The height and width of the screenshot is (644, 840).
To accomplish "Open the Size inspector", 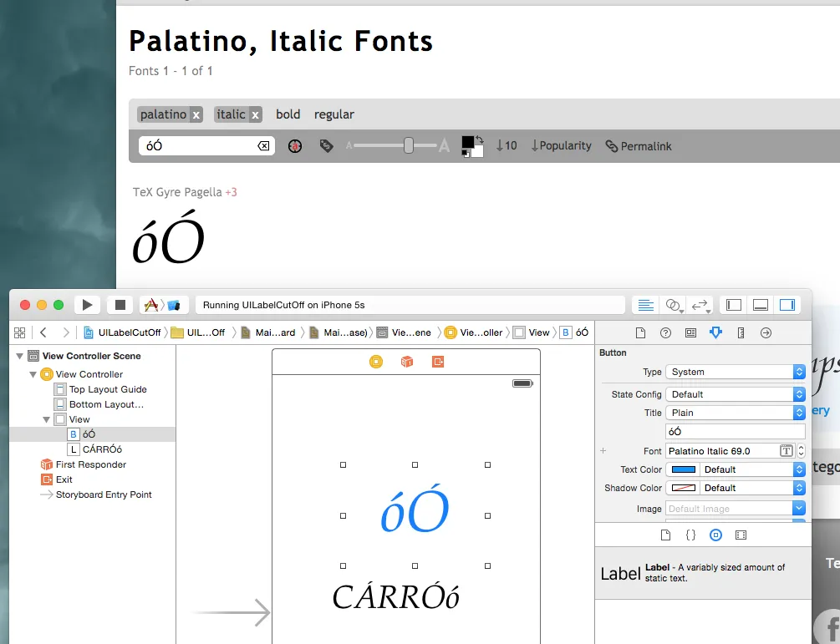I will 741,333.
